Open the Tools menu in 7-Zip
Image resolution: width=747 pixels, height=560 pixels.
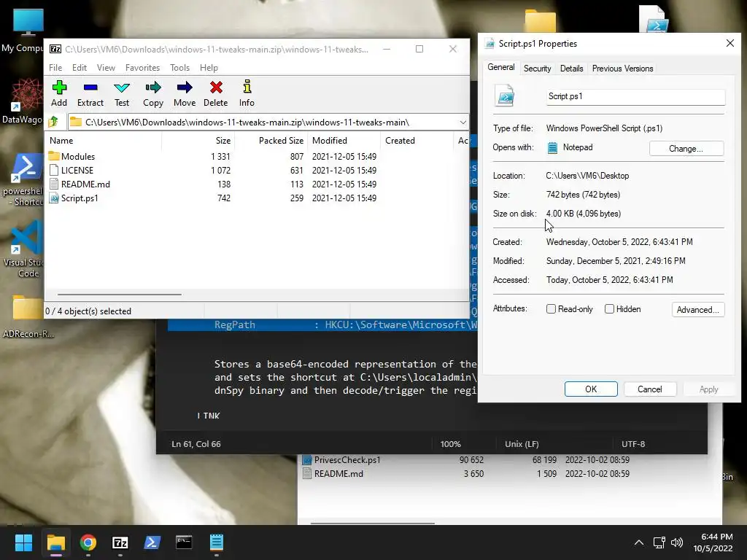(x=179, y=68)
